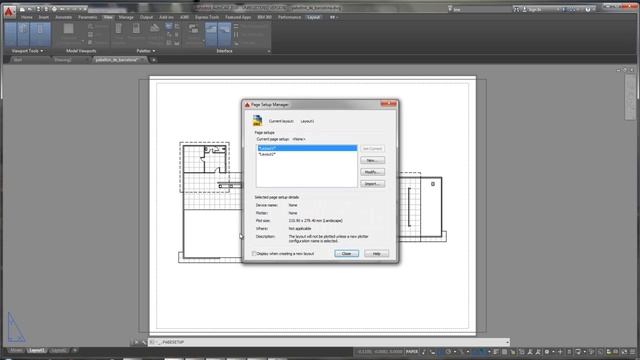Click the Help question mark icon in title bar
This screenshot has height=360, width=640.
588,9
